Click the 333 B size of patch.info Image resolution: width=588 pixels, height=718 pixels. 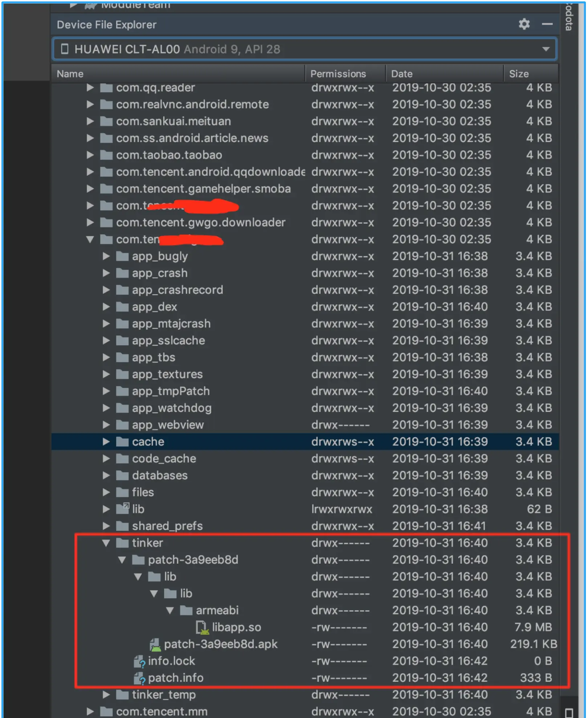(x=536, y=678)
